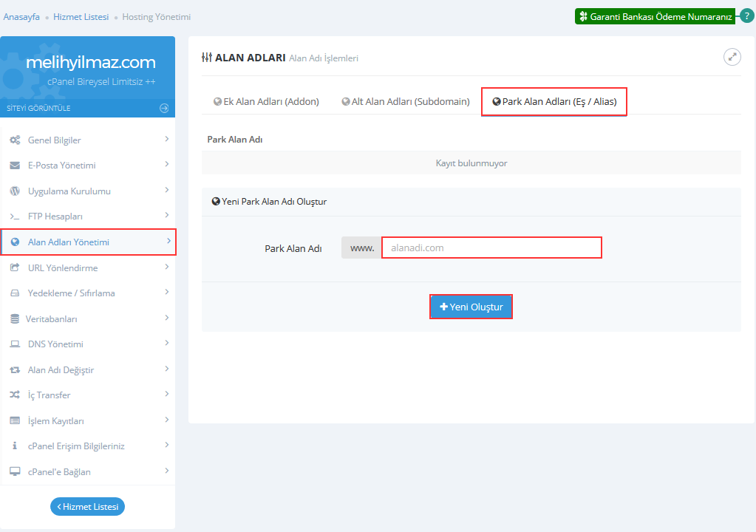This screenshot has width=756, height=532.
Task: Click the expand fullscreen icon in panel header
Action: click(732, 57)
